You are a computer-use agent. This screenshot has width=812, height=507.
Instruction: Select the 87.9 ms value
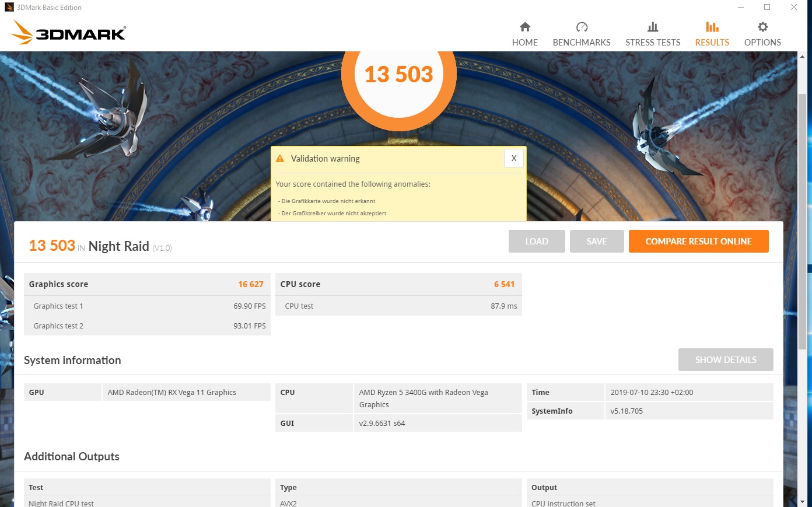[504, 306]
